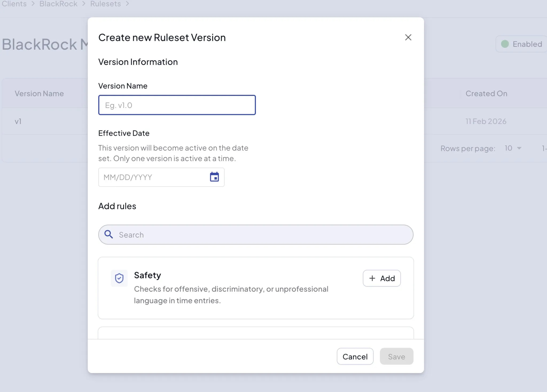This screenshot has height=392, width=547.
Task: Click the green status dot next to Enabled
Action: [x=505, y=44]
